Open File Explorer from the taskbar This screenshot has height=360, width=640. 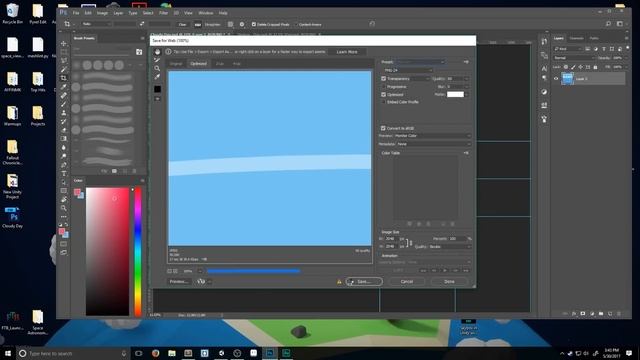coord(172,353)
